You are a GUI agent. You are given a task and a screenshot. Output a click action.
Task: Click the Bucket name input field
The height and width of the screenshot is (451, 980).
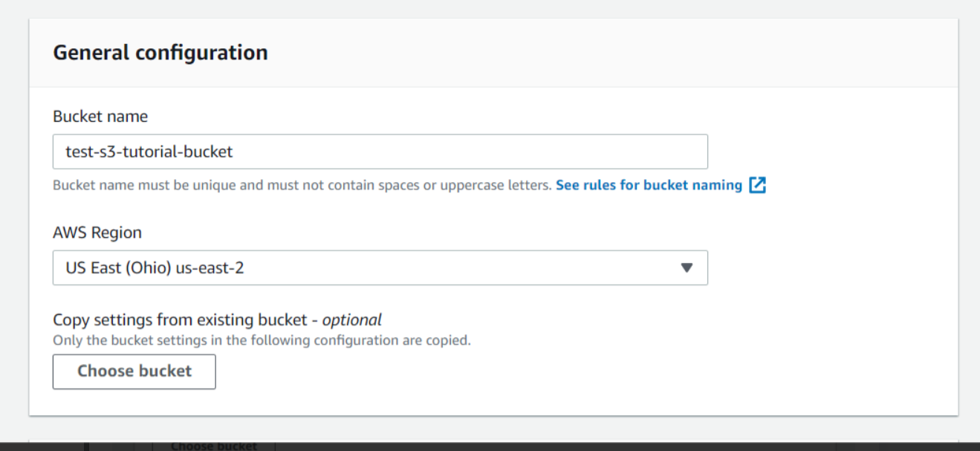pyautogui.click(x=380, y=152)
